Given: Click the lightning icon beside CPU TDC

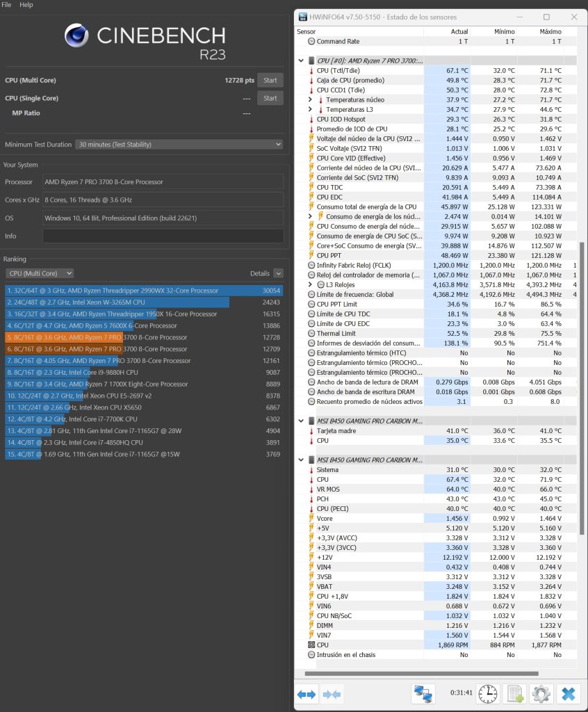Looking at the screenshot, I should (311, 187).
